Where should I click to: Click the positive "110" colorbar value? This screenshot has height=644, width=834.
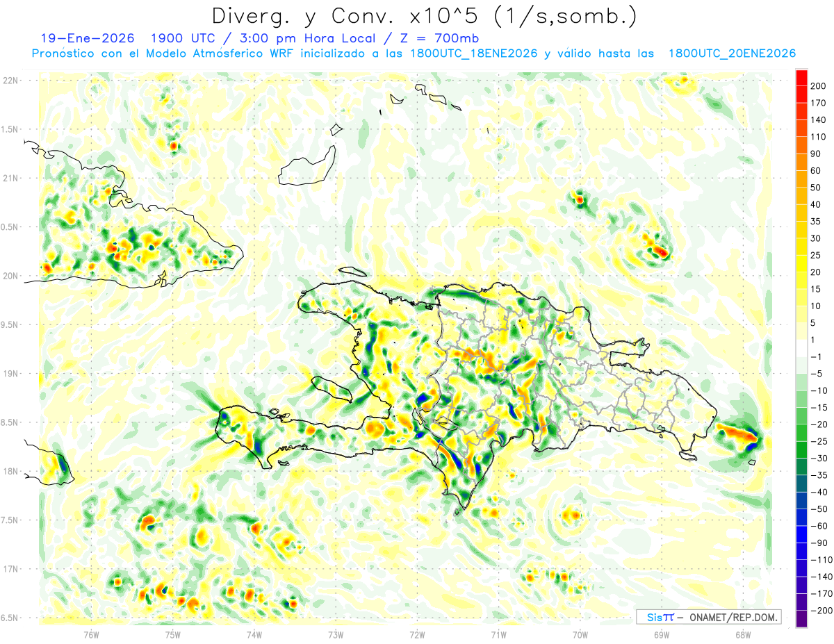[x=818, y=137]
